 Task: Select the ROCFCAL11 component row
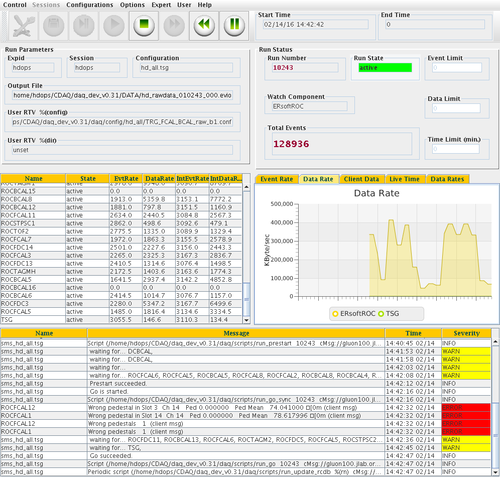[121, 215]
